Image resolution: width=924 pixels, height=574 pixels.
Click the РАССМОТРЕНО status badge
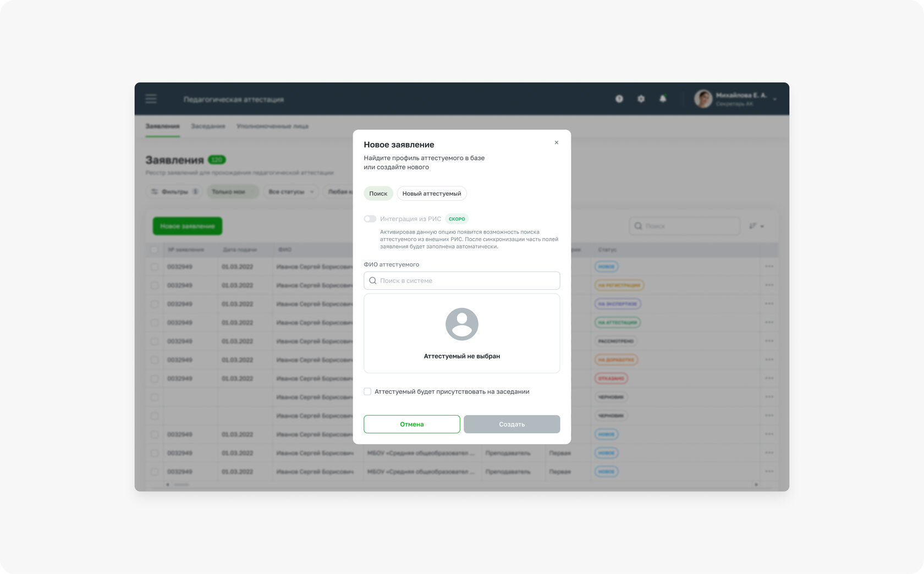[616, 341]
